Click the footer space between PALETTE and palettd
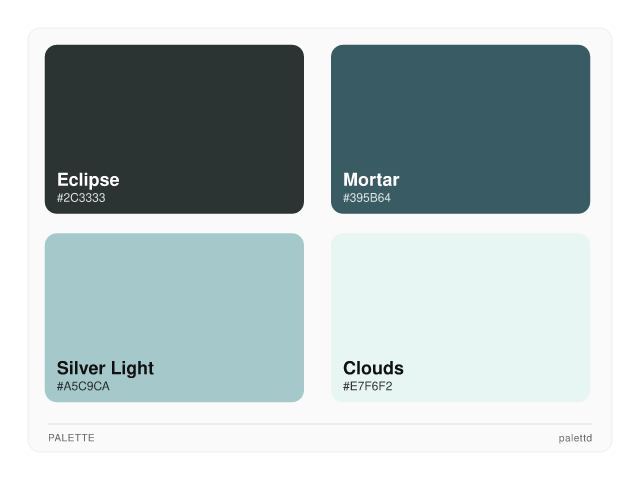Screen dimensions: 640x480 [320, 438]
